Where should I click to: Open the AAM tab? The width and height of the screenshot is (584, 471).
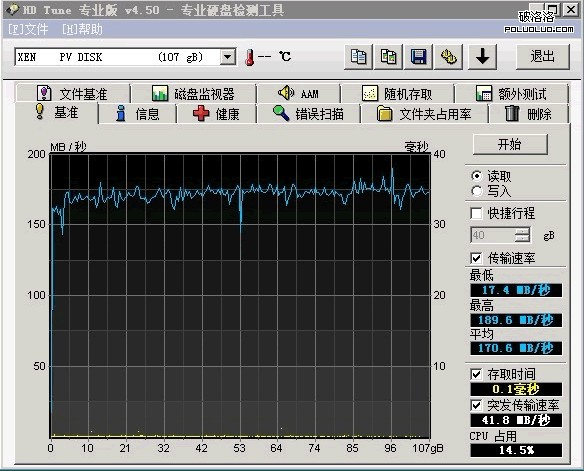click(x=299, y=93)
